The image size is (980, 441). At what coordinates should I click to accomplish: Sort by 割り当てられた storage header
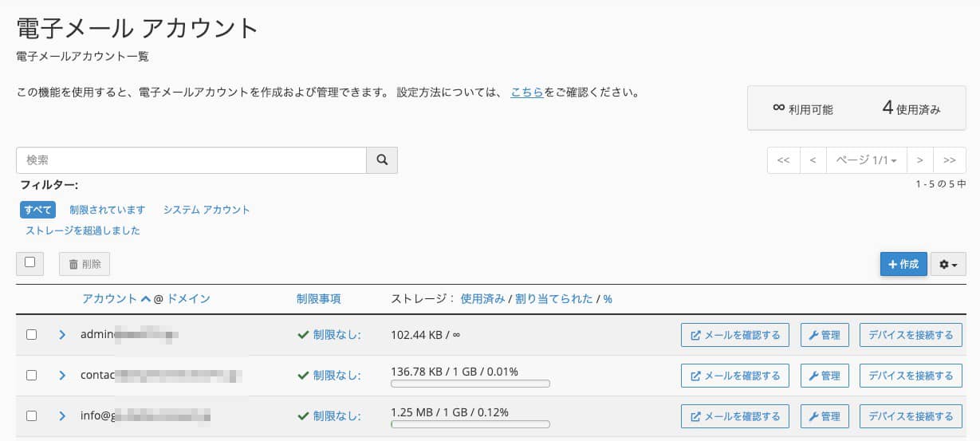coord(554,299)
